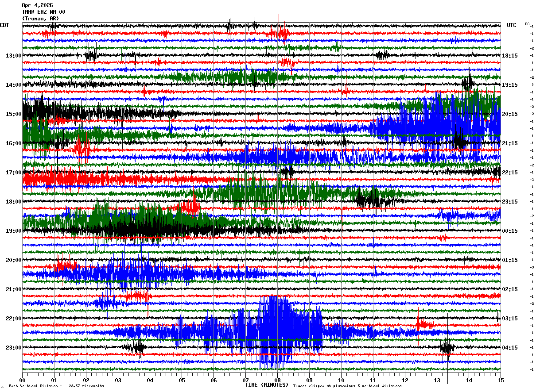Select the 23:00 CDT time label

(14, 348)
